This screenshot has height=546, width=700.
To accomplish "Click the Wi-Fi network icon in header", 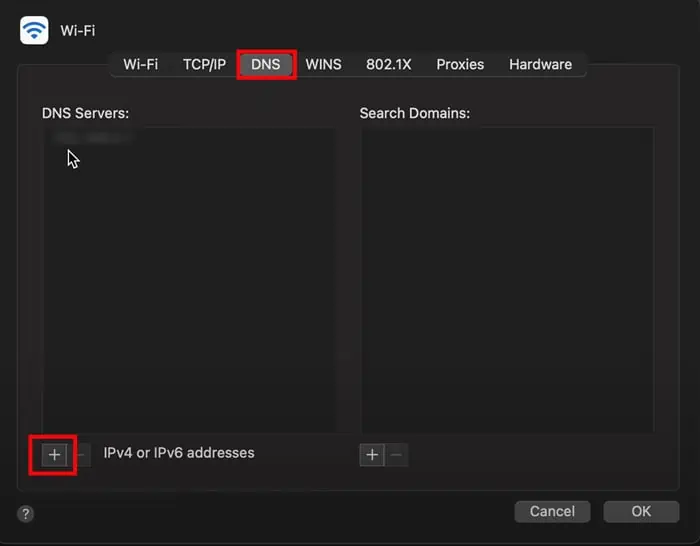I will coord(35,30).
